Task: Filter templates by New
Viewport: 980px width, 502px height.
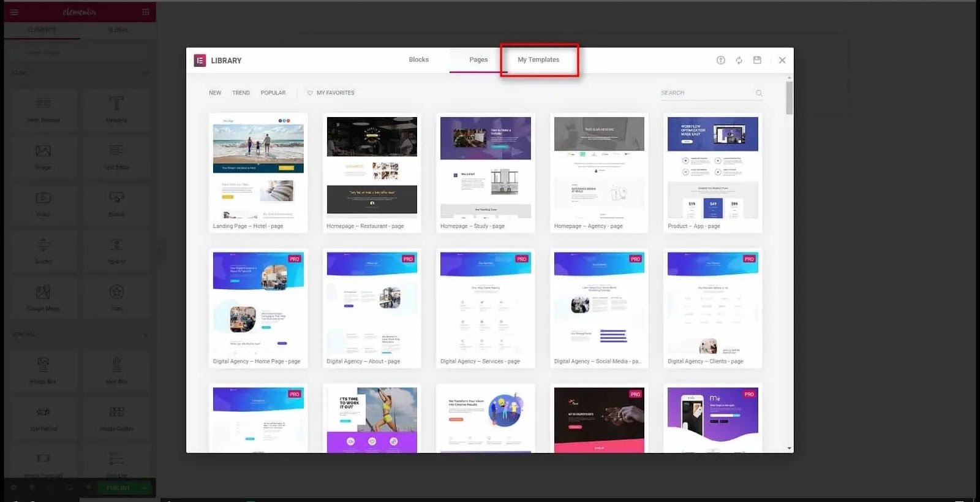Action: point(215,93)
